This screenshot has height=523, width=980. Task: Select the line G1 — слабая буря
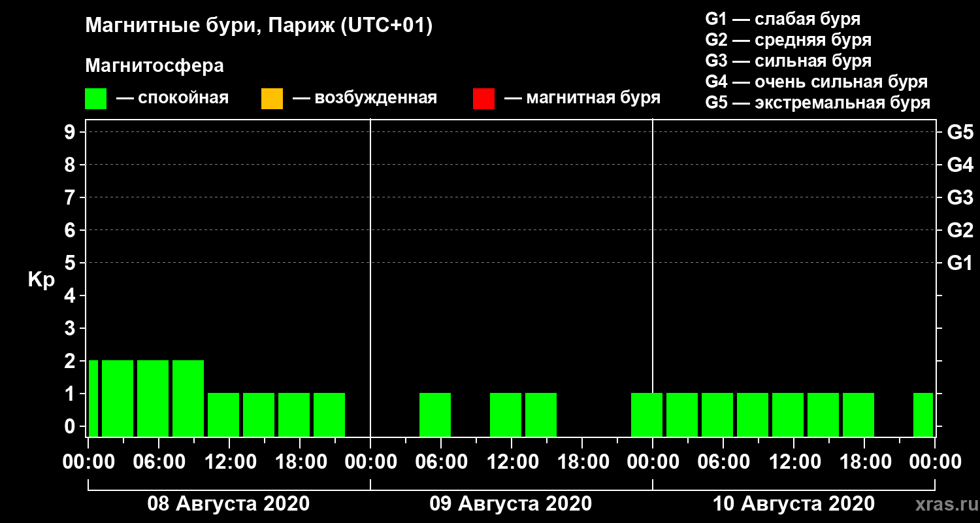click(783, 19)
